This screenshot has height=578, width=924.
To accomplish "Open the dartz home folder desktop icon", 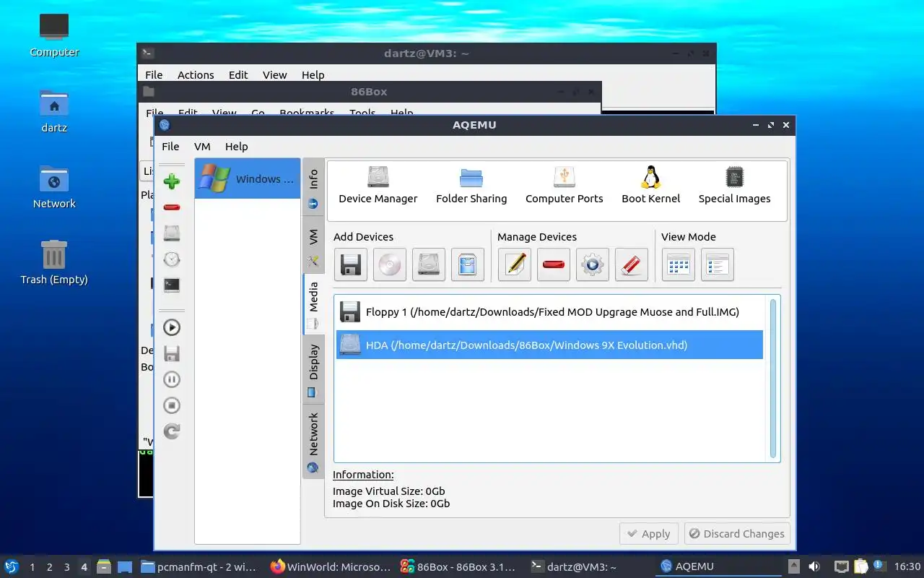I will pos(54,111).
